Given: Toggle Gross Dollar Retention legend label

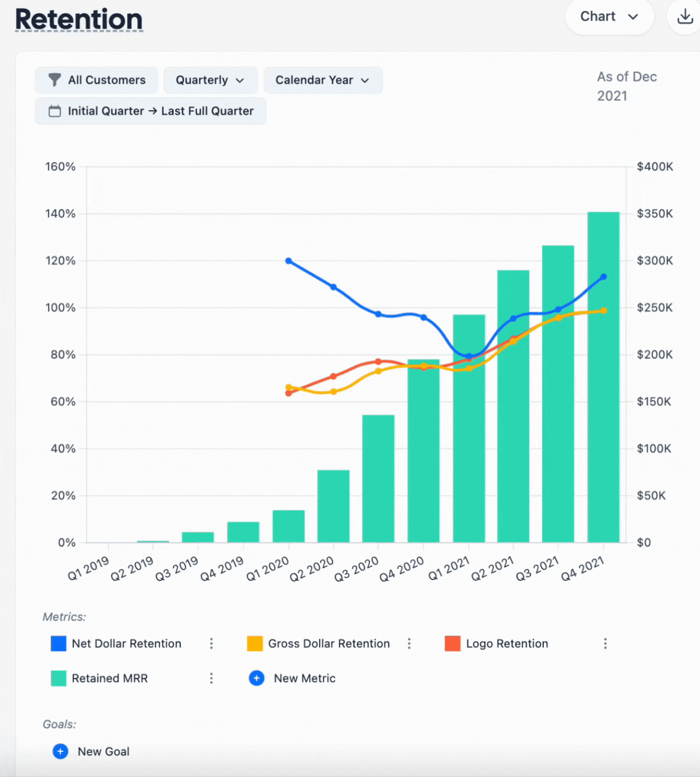Looking at the screenshot, I should pyautogui.click(x=328, y=643).
